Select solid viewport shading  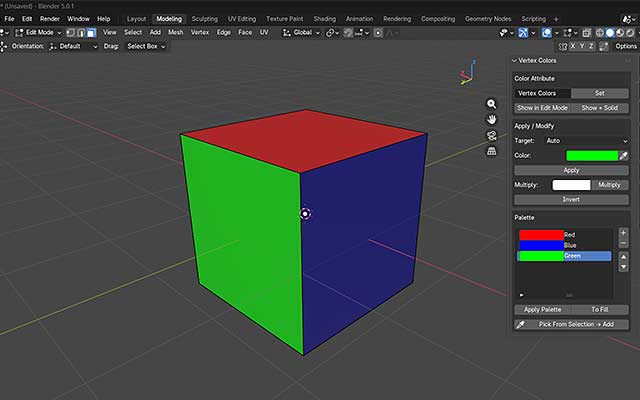(x=610, y=33)
